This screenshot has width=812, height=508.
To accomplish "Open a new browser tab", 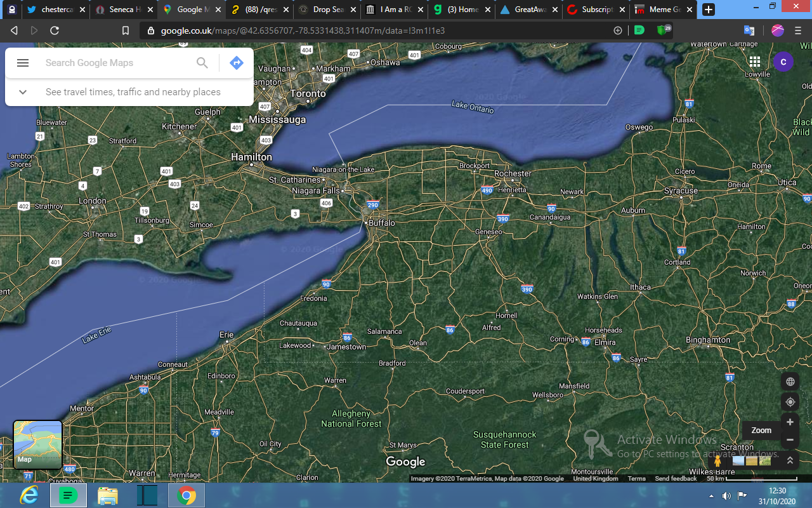I will coord(709,10).
